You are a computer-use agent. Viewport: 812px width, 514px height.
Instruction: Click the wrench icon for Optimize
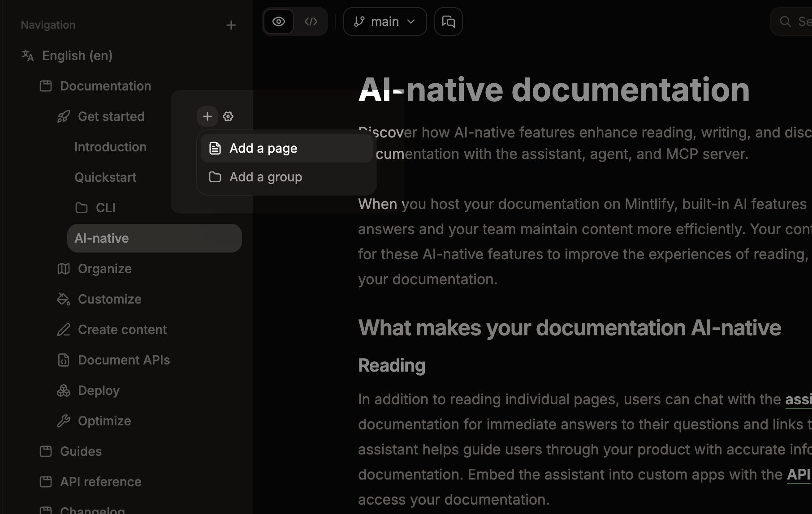click(x=64, y=421)
